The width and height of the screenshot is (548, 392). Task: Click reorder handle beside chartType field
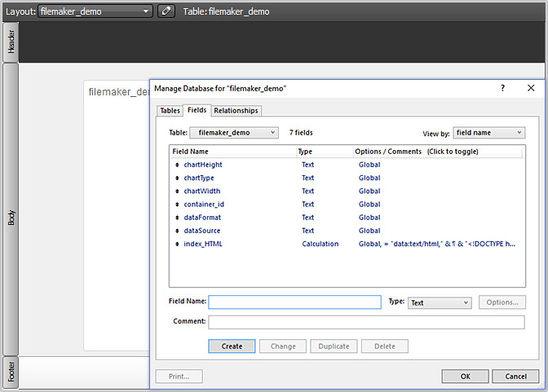(177, 178)
